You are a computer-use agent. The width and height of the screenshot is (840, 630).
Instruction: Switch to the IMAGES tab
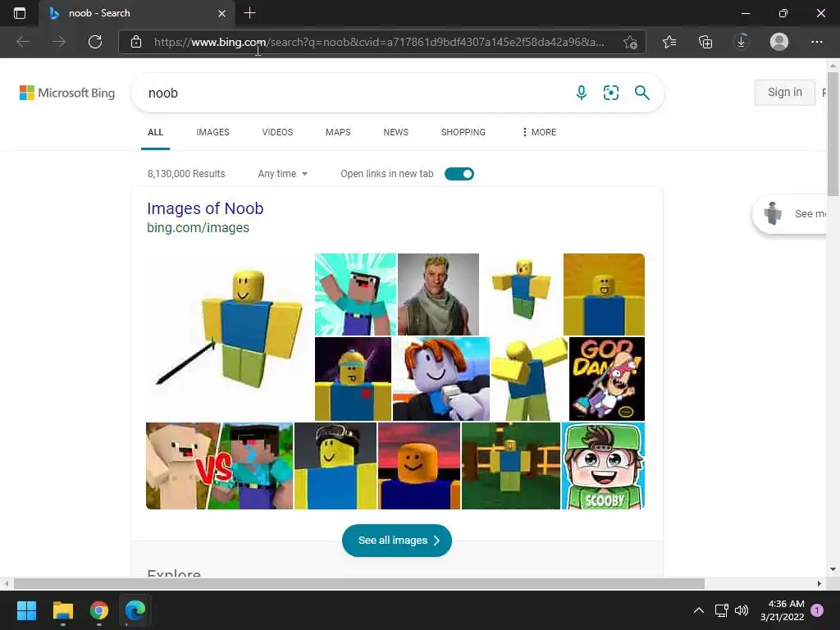coord(212,132)
